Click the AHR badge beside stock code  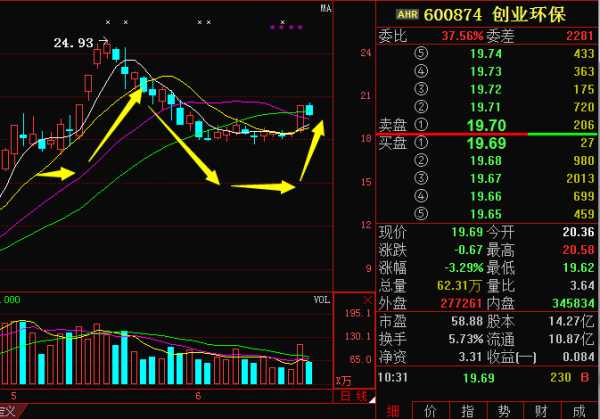[408, 14]
